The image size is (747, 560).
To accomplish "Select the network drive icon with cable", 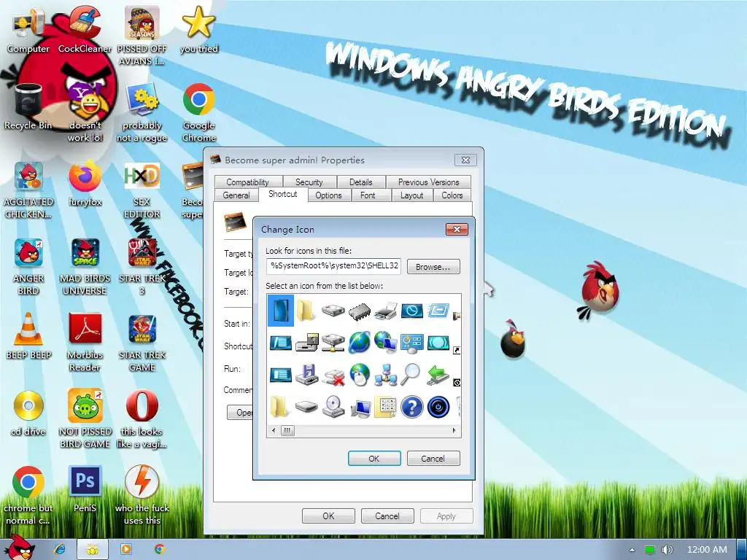I will (x=333, y=343).
